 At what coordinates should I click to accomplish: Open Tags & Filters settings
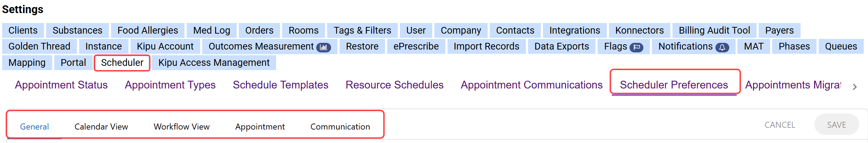click(362, 30)
